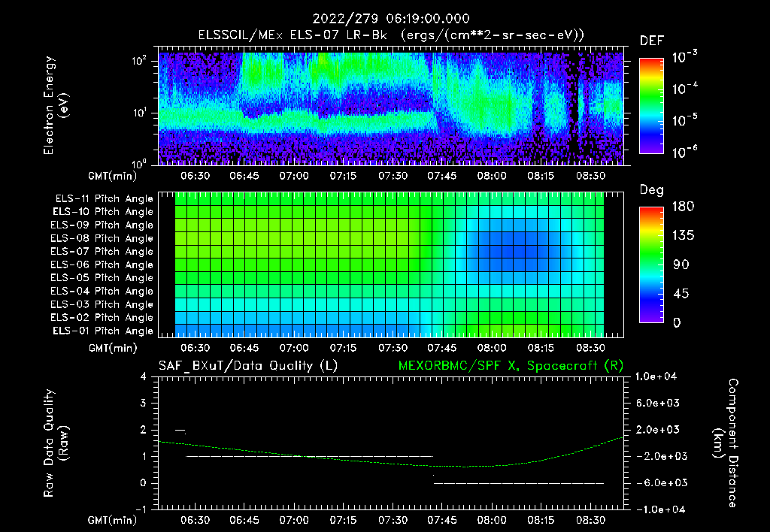Click the 10^-6 value on DEF scale
Viewport: 770px width, 532px height.
(x=684, y=152)
